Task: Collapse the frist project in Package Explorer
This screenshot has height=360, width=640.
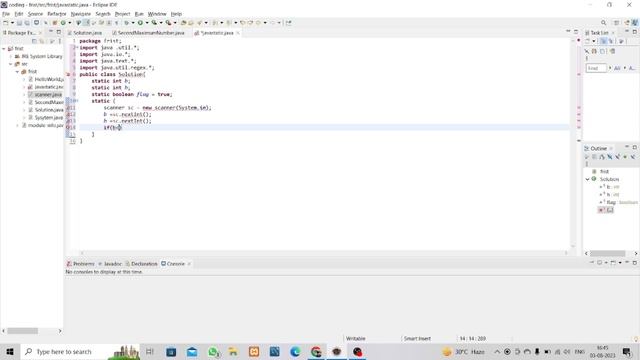Action: (4, 49)
